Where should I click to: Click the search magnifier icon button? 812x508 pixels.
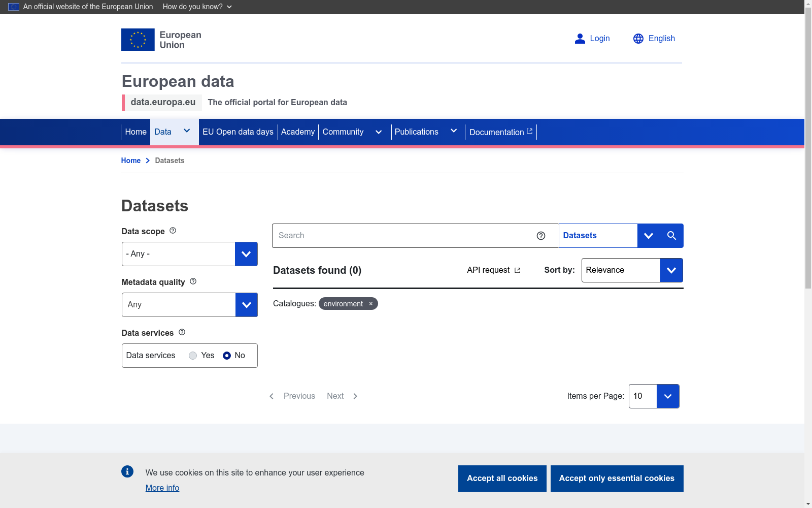click(x=671, y=236)
